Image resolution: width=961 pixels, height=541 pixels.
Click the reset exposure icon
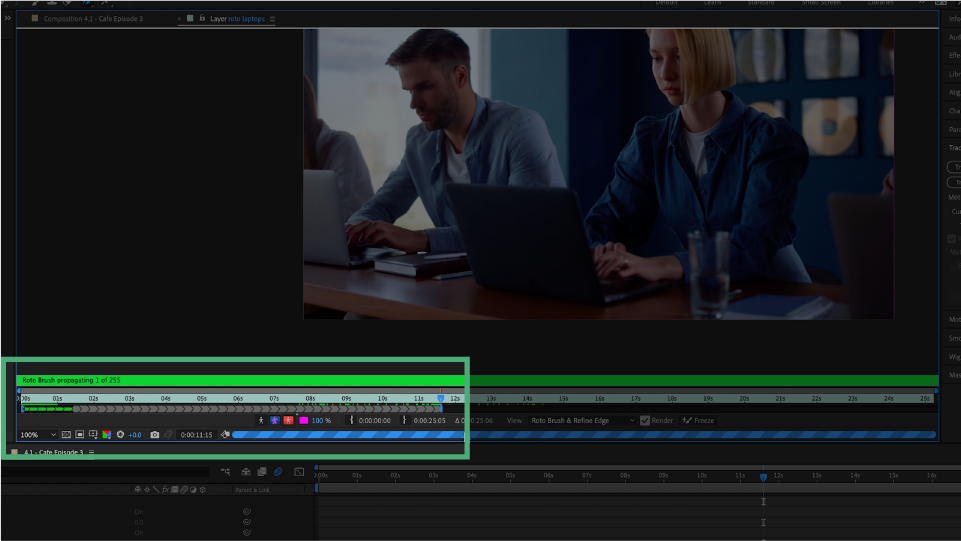121,435
